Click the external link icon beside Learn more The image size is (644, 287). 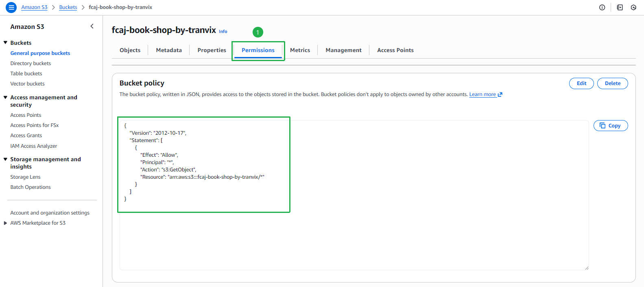click(x=500, y=94)
